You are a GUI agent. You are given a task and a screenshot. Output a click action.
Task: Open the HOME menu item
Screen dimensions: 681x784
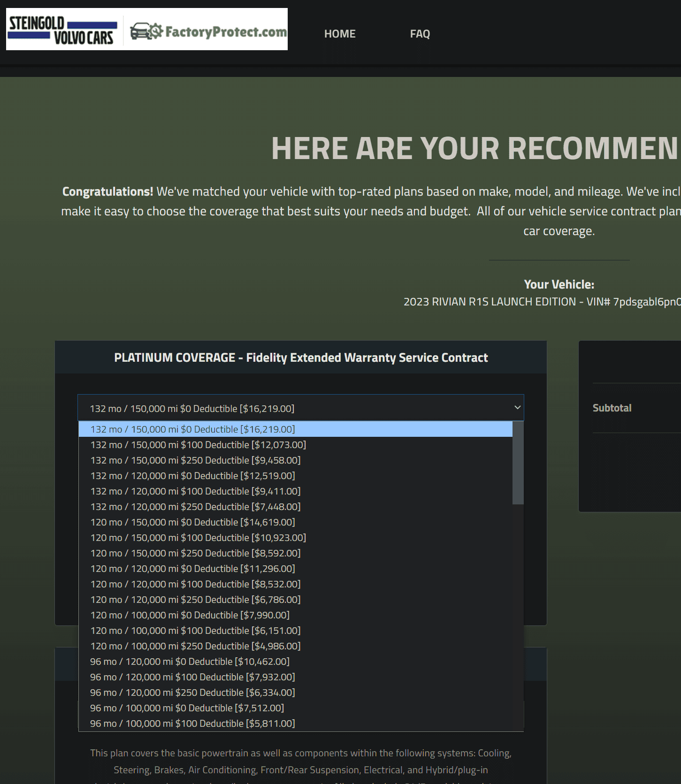pyautogui.click(x=340, y=34)
